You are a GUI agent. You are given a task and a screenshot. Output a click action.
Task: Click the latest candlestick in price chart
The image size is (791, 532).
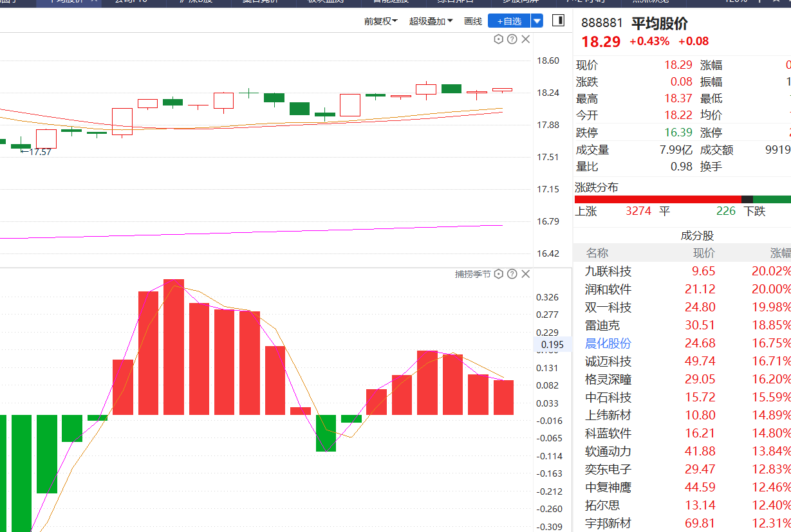pos(502,90)
